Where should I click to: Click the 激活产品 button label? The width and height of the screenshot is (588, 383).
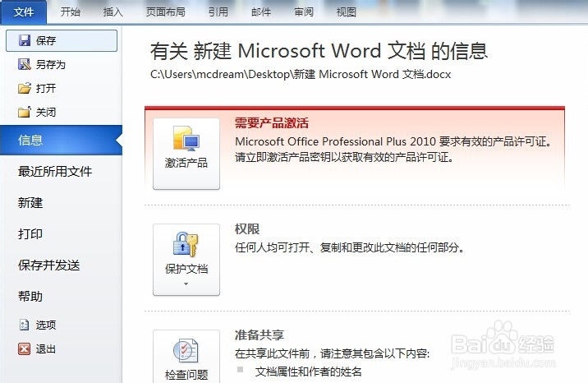click(186, 163)
